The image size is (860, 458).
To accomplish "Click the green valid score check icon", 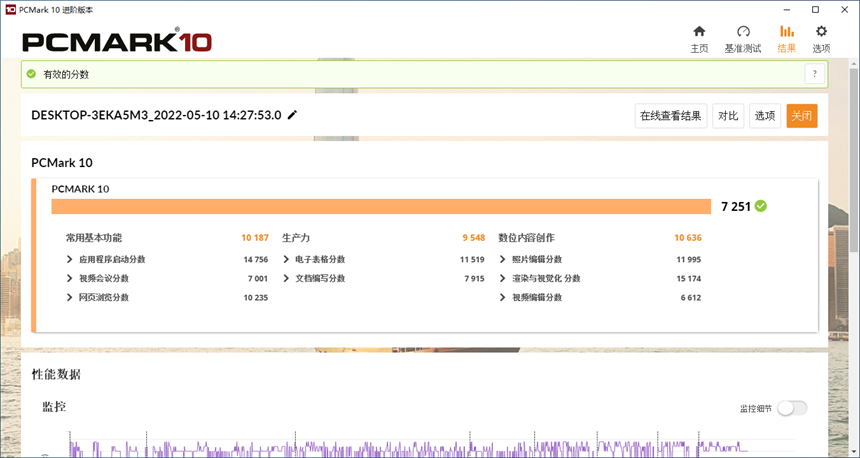I will pos(31,74).
